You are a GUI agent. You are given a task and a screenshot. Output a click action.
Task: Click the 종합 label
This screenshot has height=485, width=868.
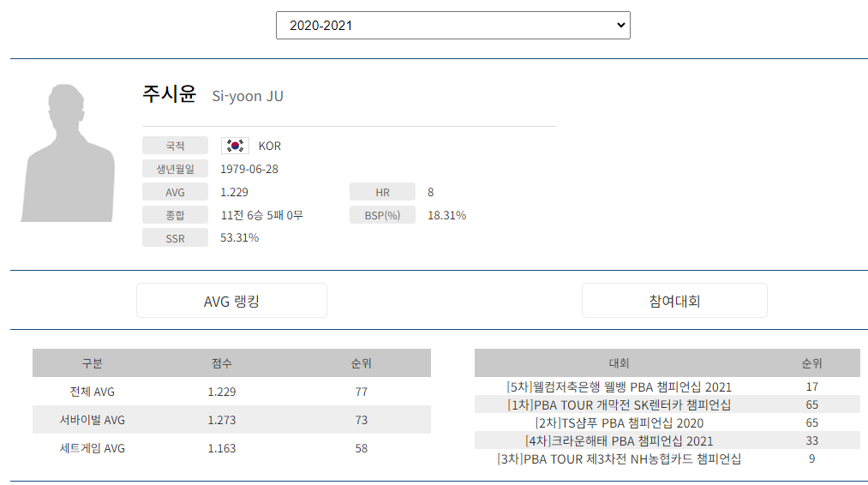[175, 215]
